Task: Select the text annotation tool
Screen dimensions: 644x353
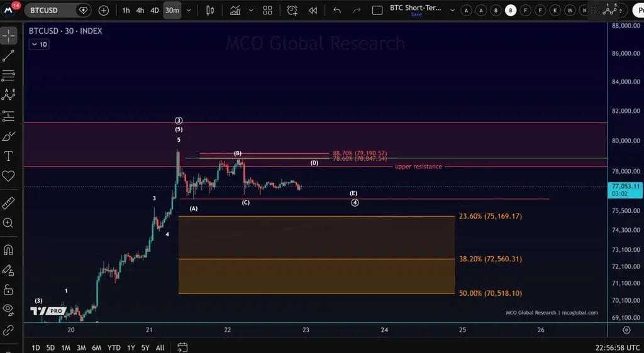Action: click(8, 156)
